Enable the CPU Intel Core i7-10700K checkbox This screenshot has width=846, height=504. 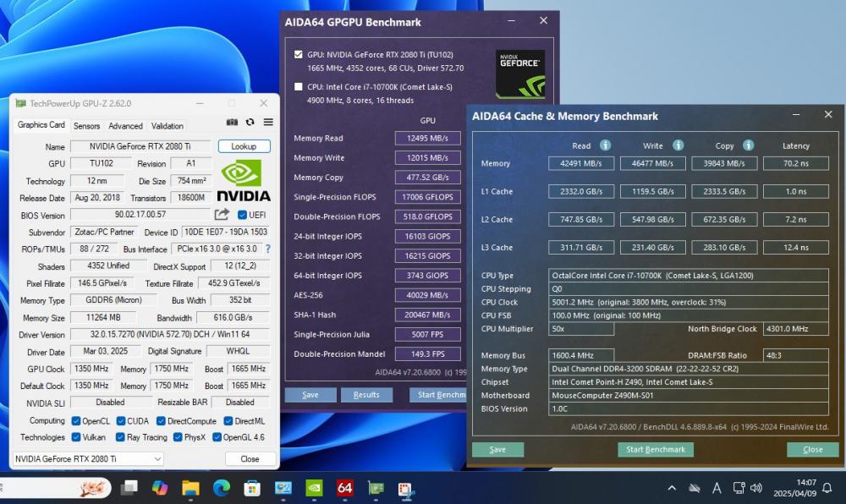coord(299,86)
